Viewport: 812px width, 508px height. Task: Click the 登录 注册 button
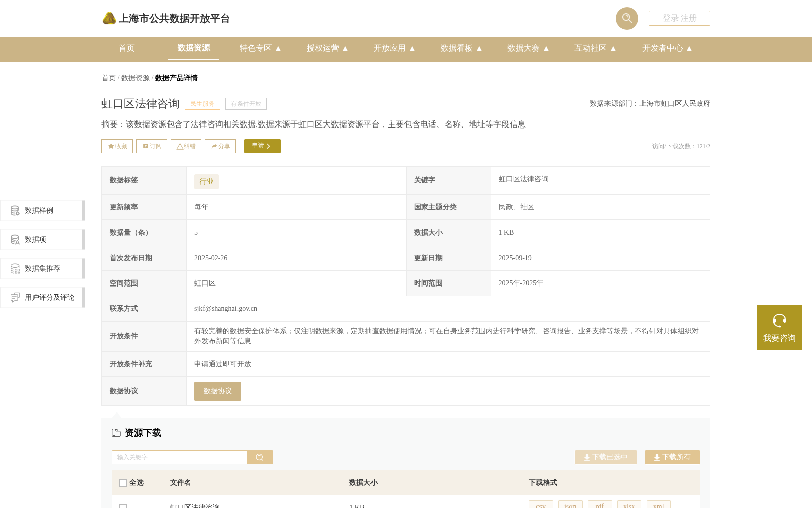[x=679, y=18]
